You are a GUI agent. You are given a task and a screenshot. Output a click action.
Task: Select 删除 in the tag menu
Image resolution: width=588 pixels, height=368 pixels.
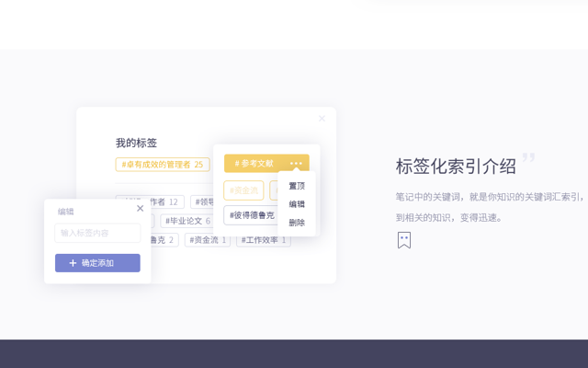[x=297, y=223]
